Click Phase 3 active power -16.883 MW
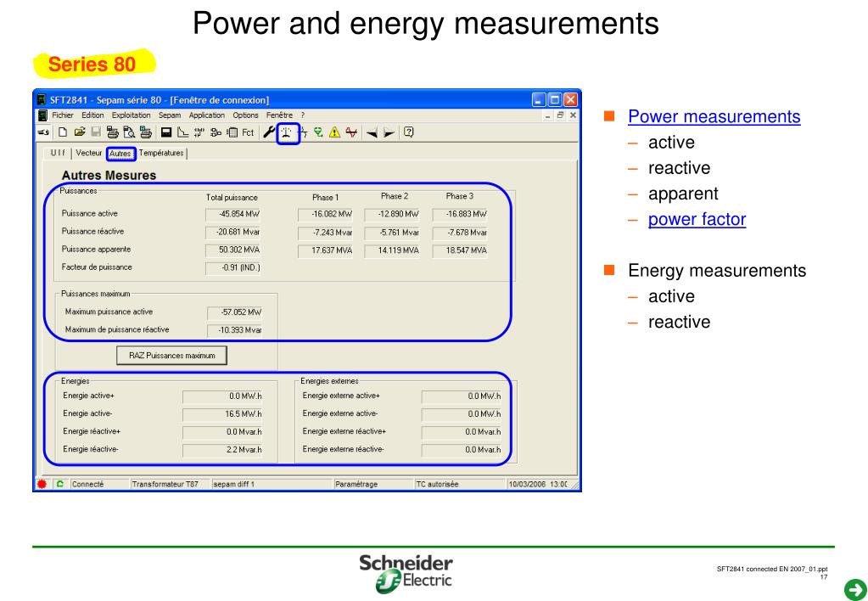 pyautogui.click(x=460, y=214)
